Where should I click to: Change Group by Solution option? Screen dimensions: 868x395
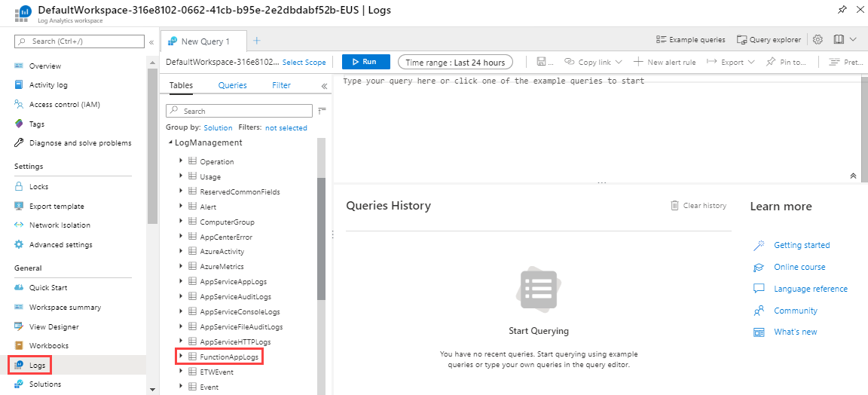218,128
